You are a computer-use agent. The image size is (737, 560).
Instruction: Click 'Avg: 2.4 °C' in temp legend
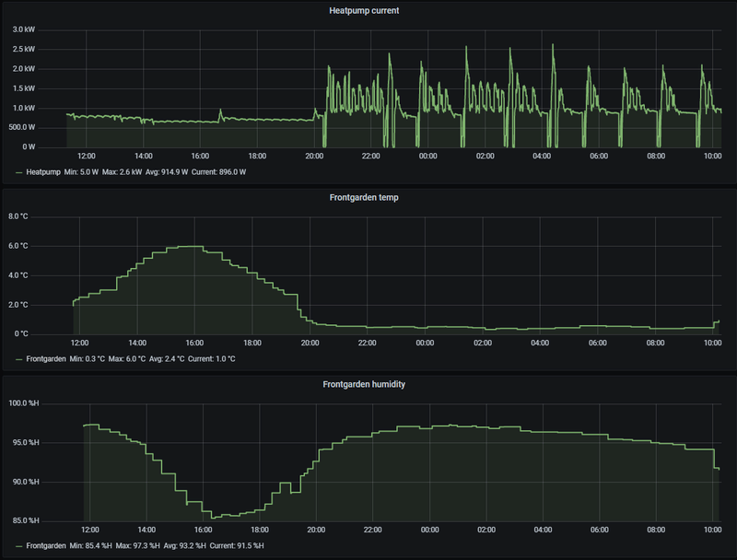point(167,359)
